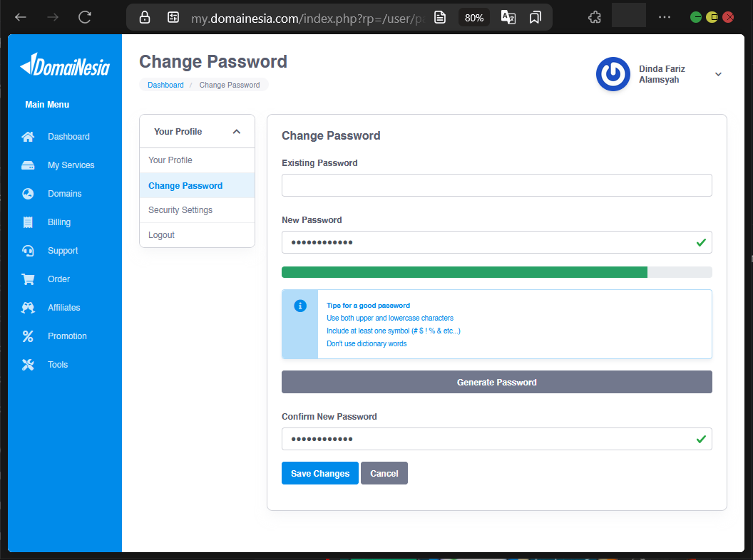Open Your Profile submenu item
The height and width of the screenshot is (560, 753).
(x=197, y=160)
